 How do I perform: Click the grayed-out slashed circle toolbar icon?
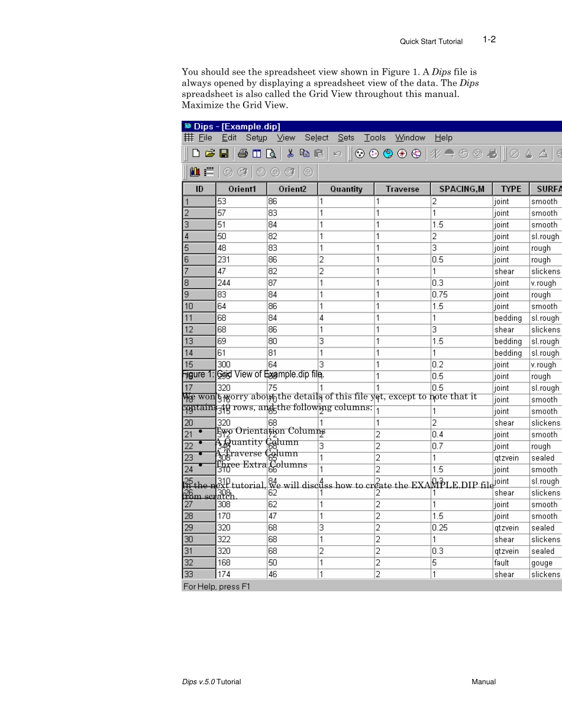click(514, 153)
